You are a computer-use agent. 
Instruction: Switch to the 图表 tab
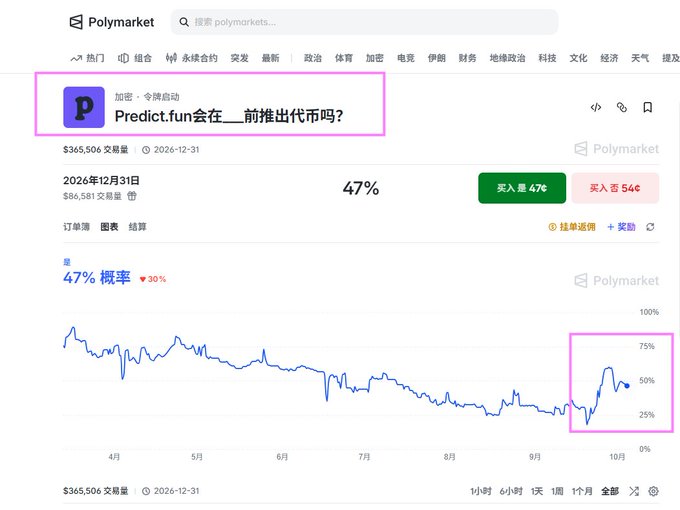pos(109,227)
